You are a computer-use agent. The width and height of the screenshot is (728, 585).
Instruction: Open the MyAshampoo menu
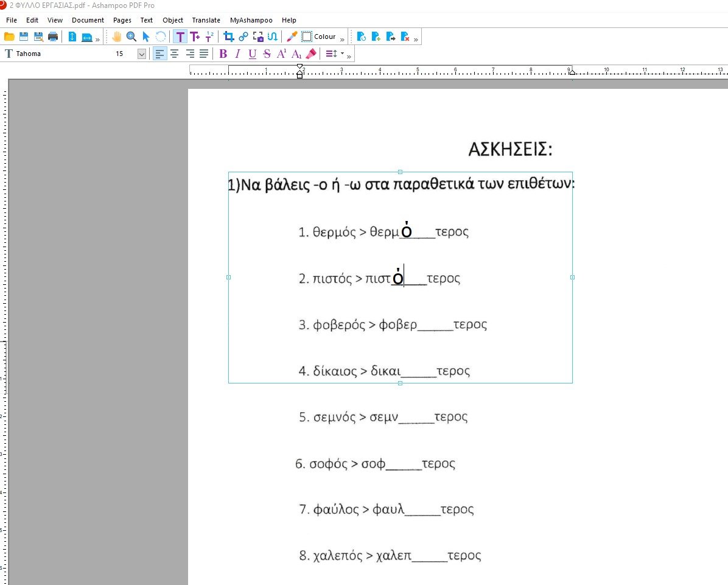[251, 20]
